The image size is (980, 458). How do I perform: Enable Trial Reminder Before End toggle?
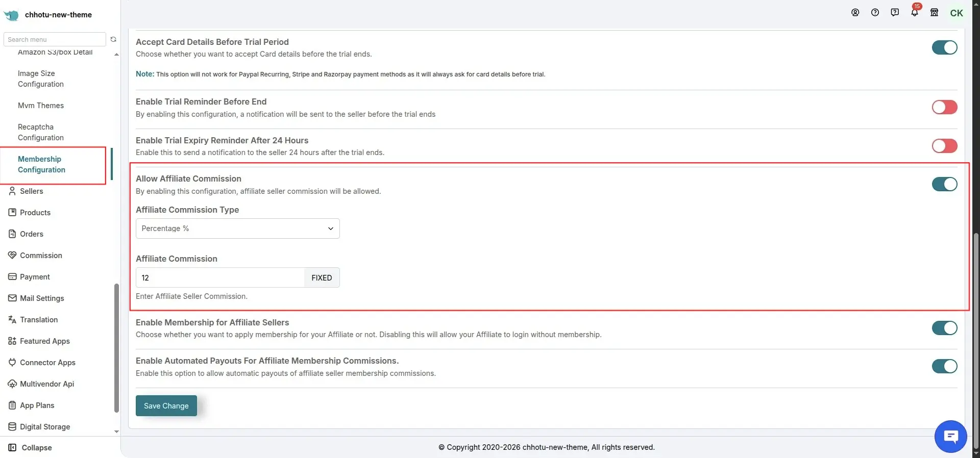click(944, 107)
